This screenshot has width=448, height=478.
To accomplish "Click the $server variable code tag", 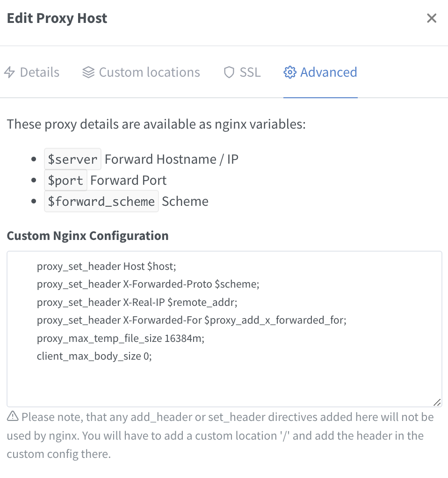I will click(x=72, y=159).
